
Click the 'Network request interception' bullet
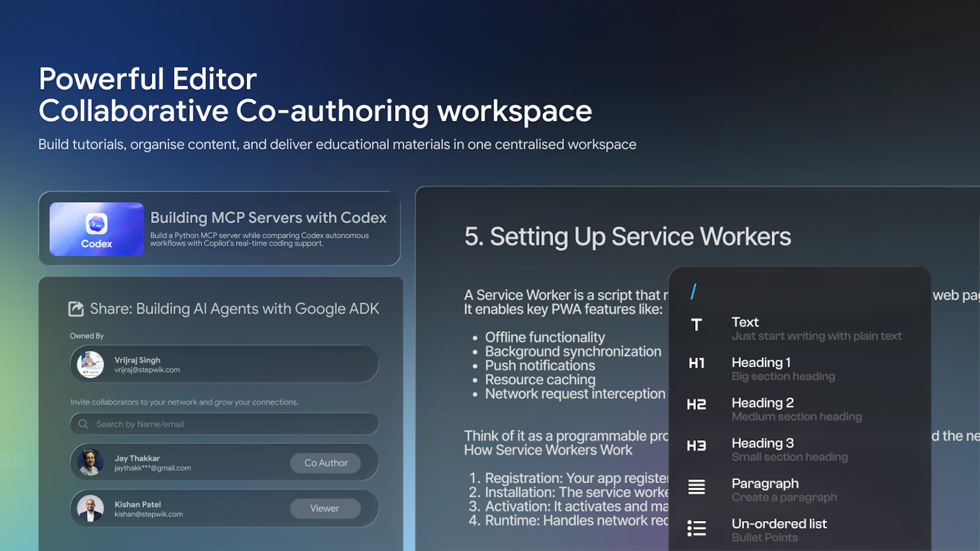(x=575, y=394)
